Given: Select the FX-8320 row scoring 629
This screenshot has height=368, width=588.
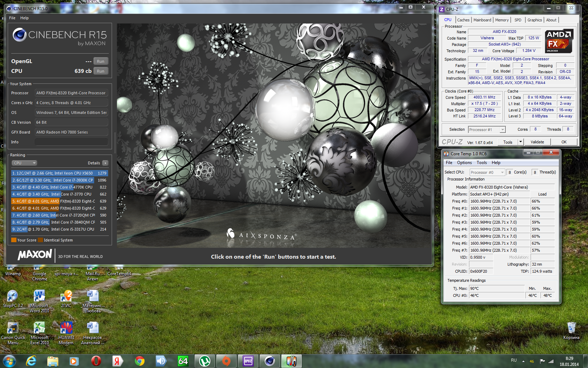Looking at the screenshot, I should click(x=59, y=208).
